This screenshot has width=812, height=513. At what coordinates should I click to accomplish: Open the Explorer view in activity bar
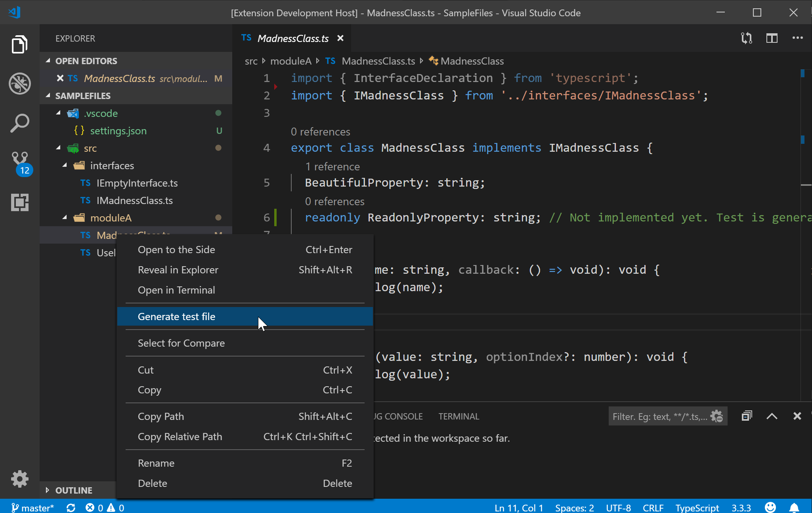click(x=19, y=44)
